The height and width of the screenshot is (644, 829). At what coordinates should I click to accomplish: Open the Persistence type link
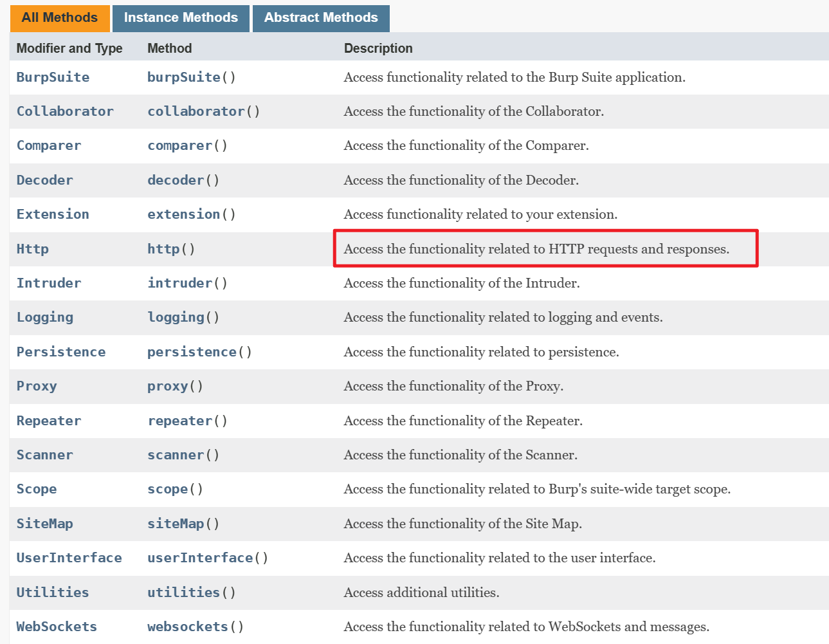click(61, 352)
